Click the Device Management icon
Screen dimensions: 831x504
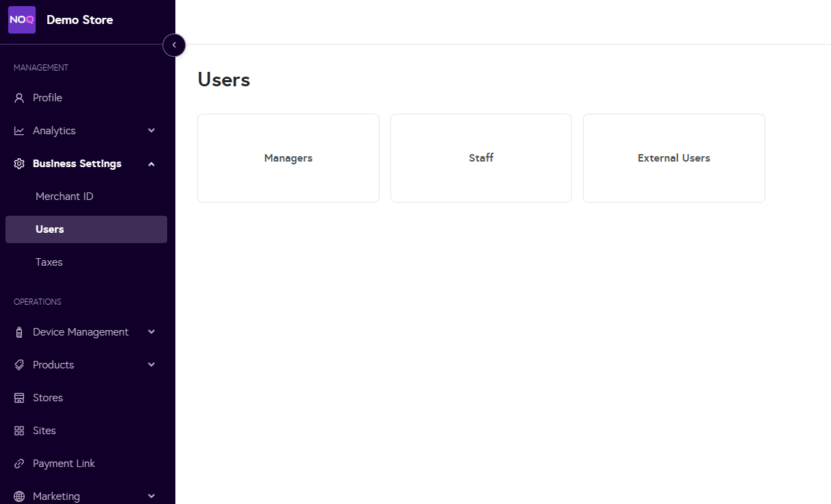(x=19, y=332)
